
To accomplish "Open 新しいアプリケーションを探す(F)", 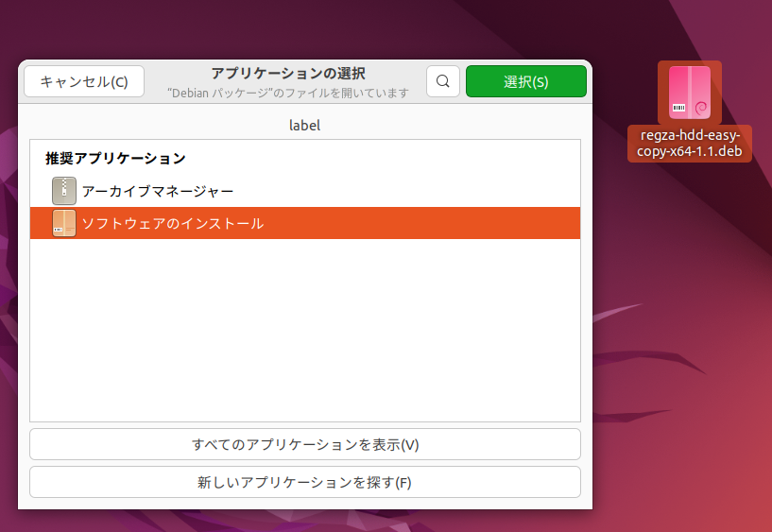I will click(x=304, y=482).
